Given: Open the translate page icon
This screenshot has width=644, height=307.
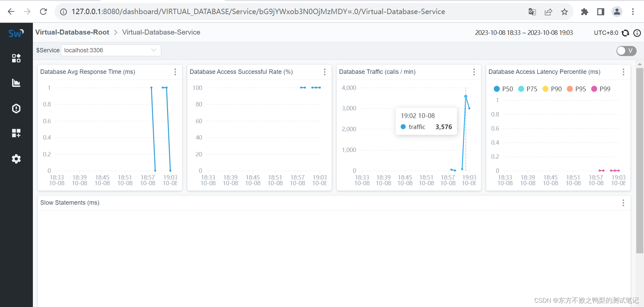Looking at the screenshot, I should 532,12.
